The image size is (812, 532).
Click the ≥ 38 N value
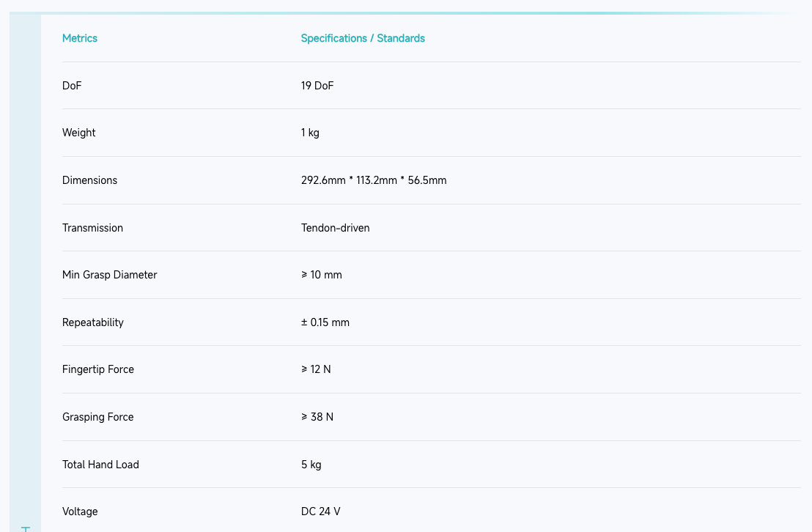(317, 417)
